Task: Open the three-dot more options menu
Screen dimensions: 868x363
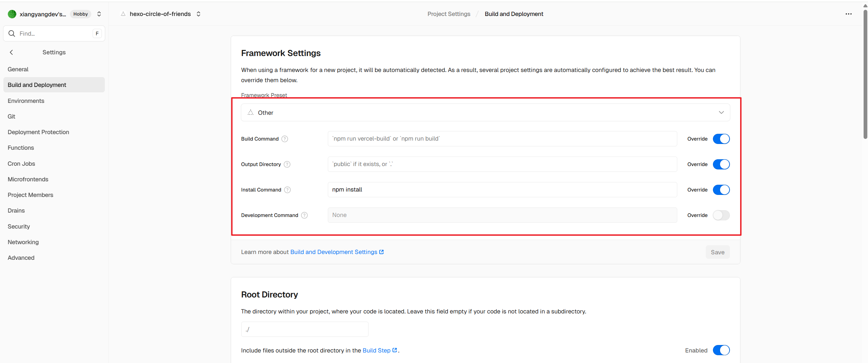Action: pos(849,14)
